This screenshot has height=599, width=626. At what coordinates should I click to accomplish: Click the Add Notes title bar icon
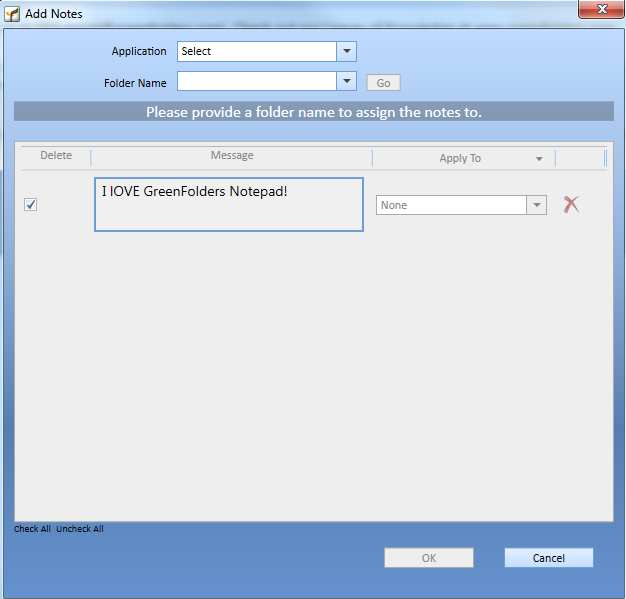point(12,14)
